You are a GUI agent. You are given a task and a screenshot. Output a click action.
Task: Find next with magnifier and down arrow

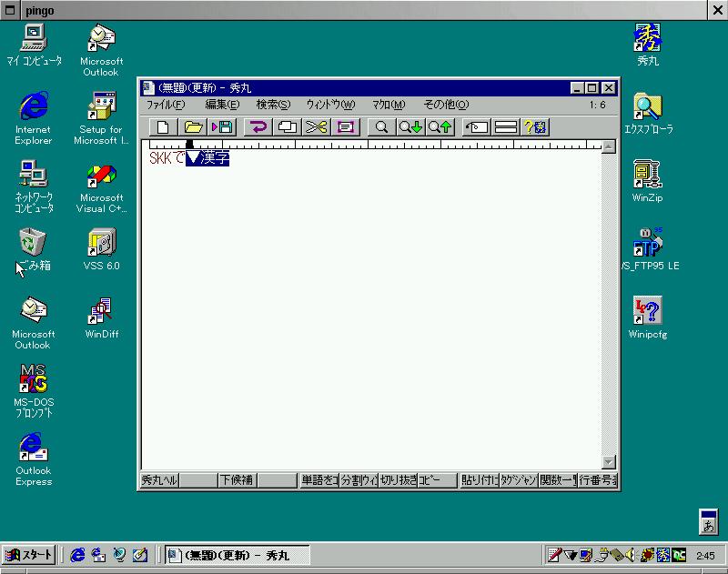click(411, 126)
